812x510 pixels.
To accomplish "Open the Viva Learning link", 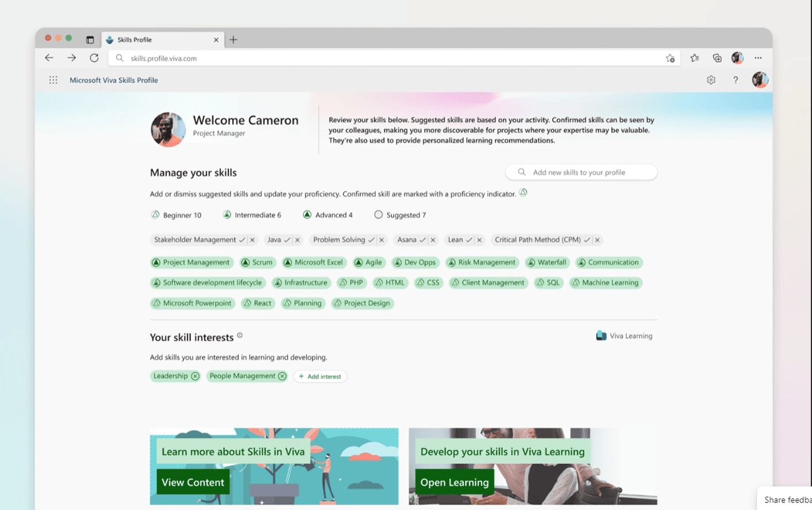I will (x=624, y=336).
